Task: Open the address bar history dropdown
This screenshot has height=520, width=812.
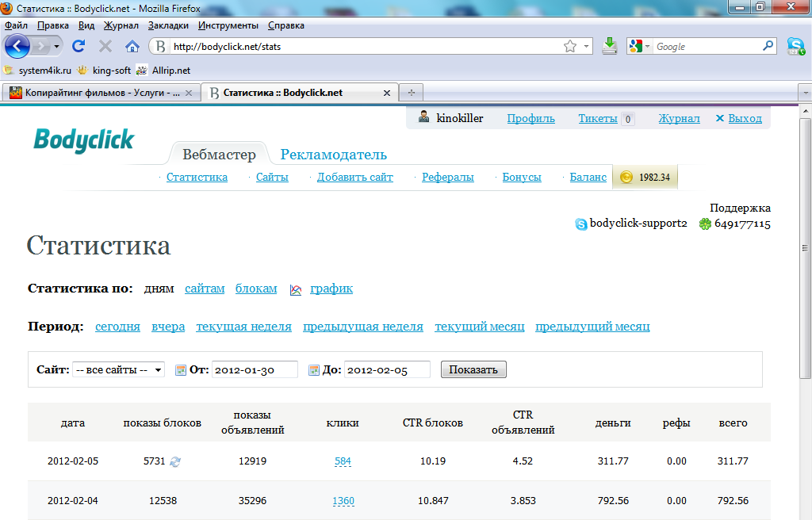Action: [x=586, y=47]
